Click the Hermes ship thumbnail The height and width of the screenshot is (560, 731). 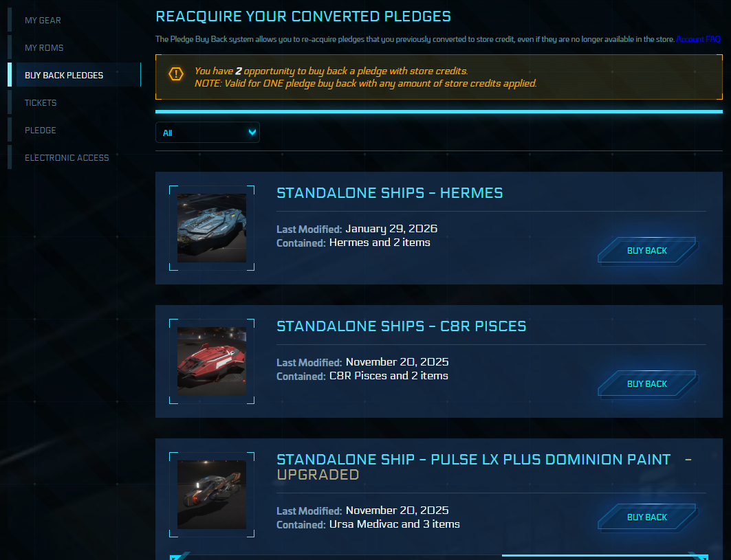212,228
